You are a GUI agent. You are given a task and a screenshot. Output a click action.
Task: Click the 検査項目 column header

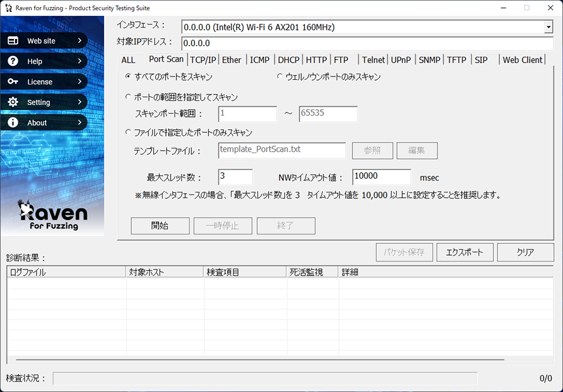(x=245, y=272)
